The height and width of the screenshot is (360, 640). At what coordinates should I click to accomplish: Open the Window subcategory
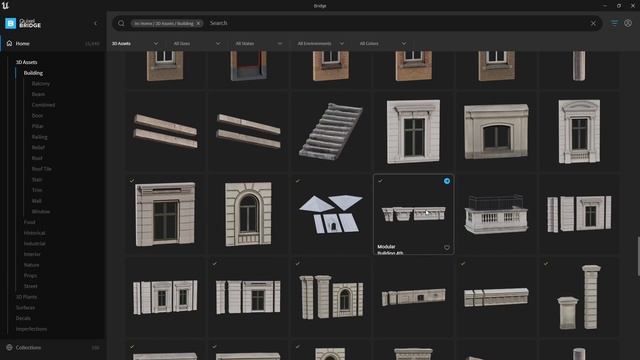point(41,211)
